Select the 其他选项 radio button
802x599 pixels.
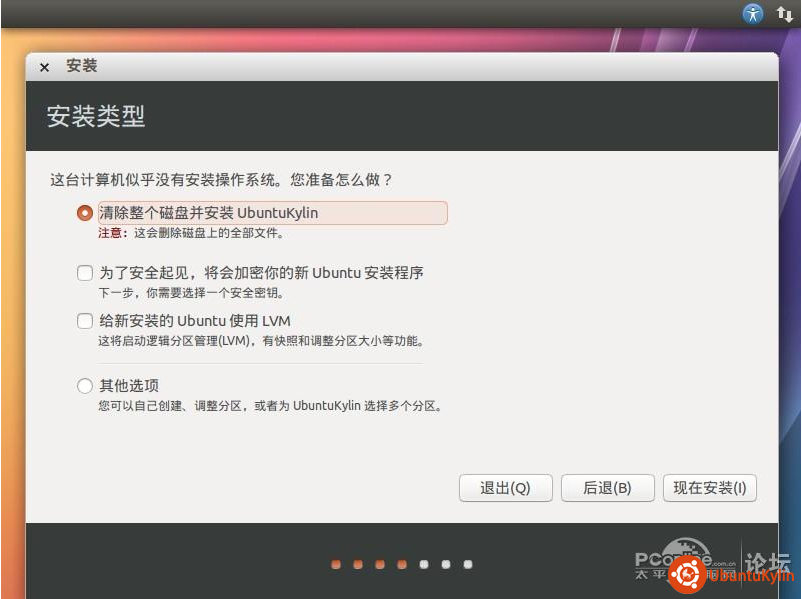coord(85,386)
